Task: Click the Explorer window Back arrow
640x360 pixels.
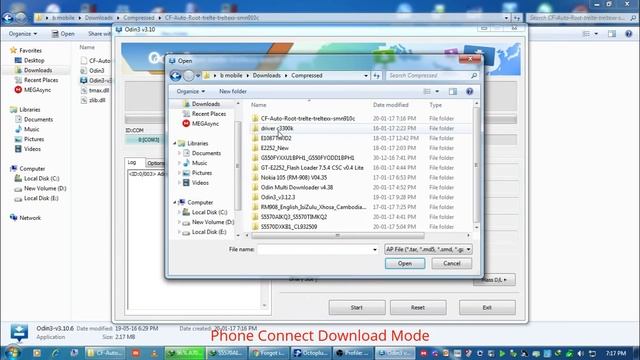Action: point(8,18)
